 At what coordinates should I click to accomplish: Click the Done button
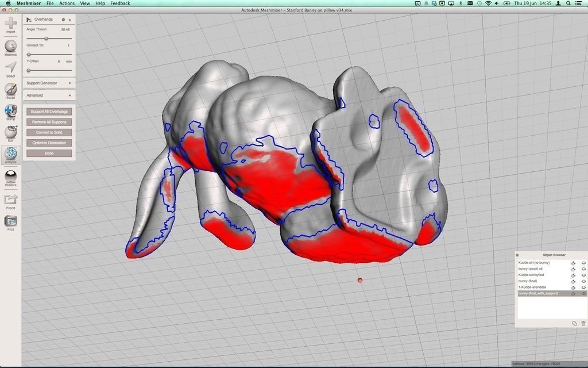coord(49,154)
